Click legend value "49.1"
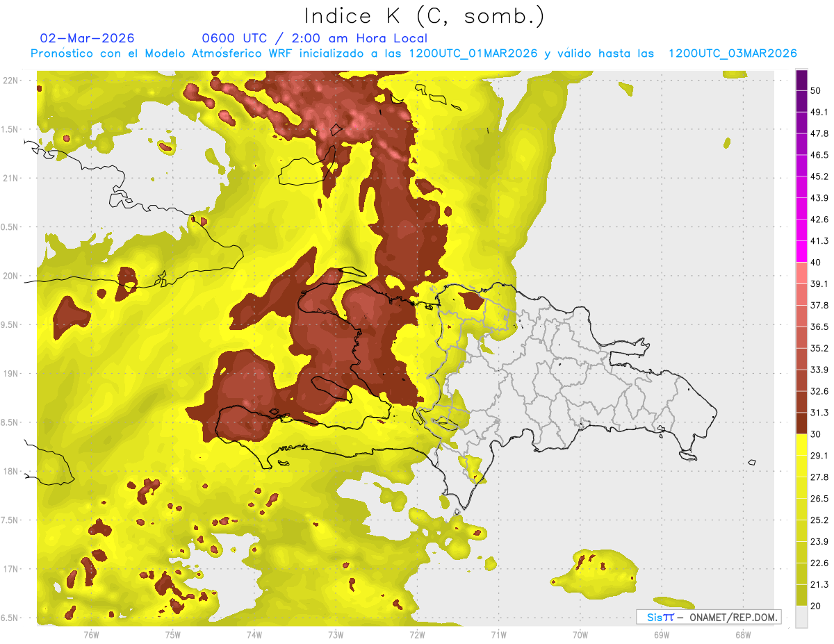Screen dimensions: 834x644 (x=819, y=113)
